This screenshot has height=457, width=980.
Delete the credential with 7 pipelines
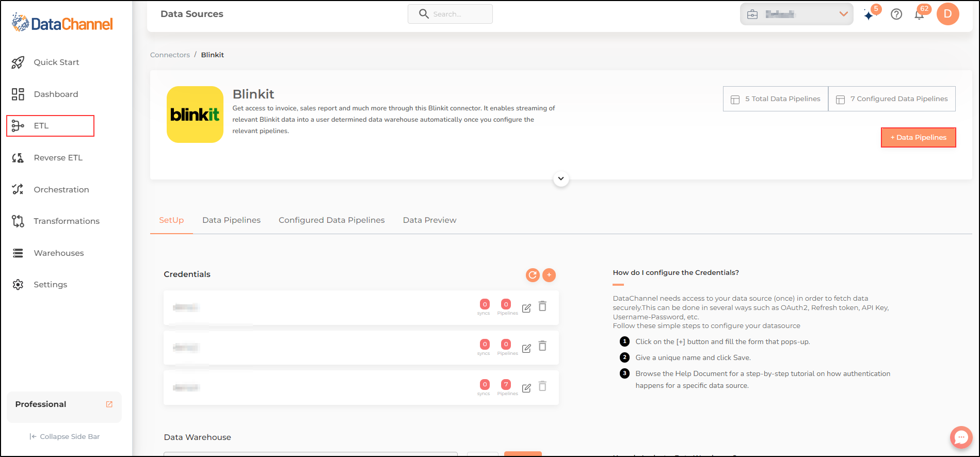coord(542,386)
